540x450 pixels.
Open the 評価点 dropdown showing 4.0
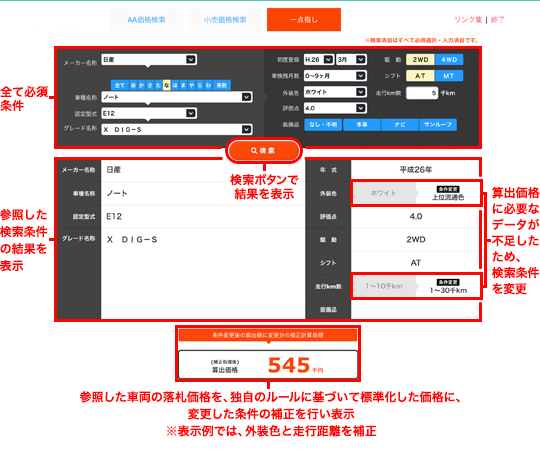335,108
